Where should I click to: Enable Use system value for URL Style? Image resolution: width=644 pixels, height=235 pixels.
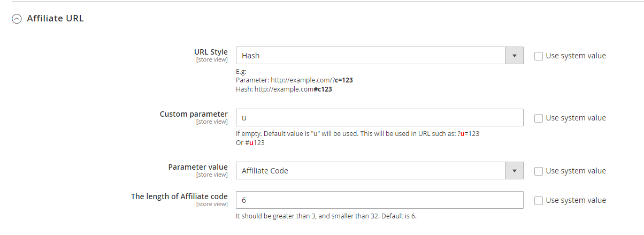point(539,56)
